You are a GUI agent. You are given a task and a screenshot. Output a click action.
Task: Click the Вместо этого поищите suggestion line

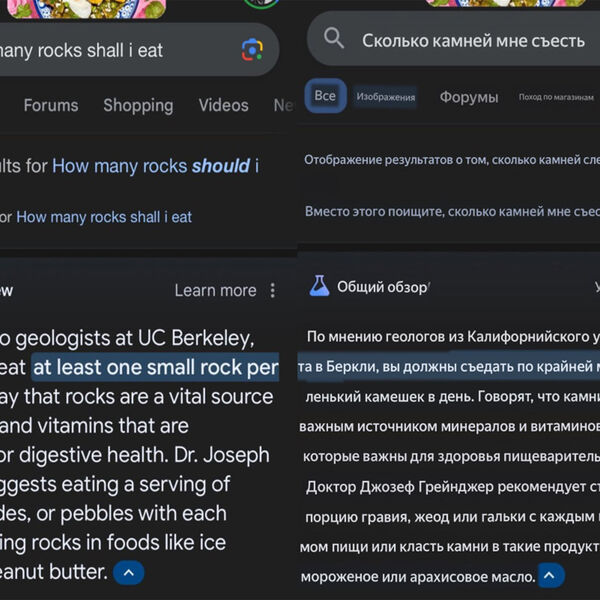click(x=452, y=211)
